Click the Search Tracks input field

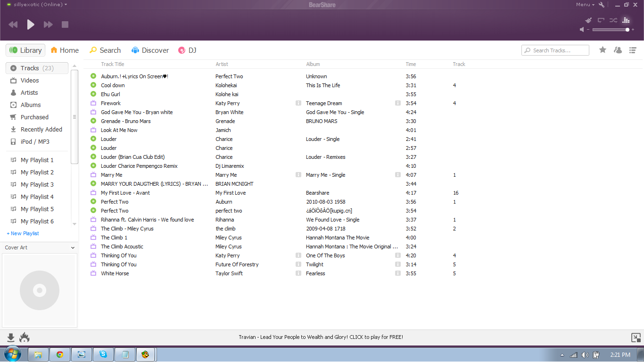point(555,50)
